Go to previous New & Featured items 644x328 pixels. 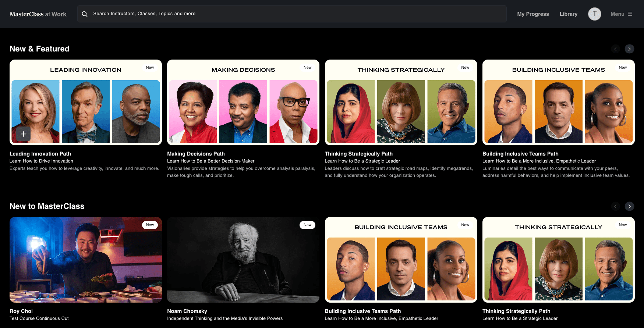click(615, 49)
